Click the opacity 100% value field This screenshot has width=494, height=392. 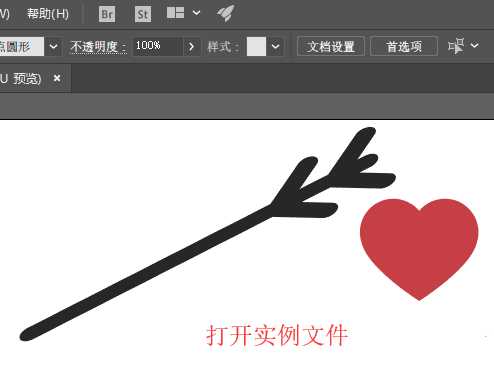158,46
